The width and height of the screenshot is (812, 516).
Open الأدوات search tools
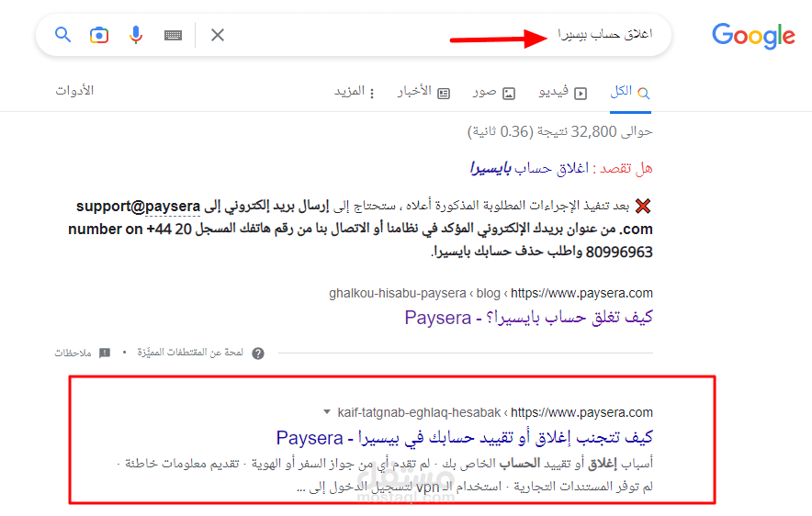[74, 91]
